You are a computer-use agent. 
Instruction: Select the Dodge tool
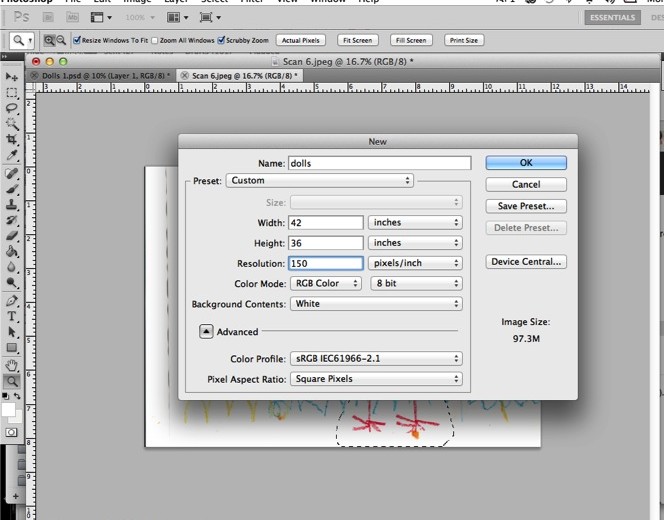tap(11, 283)
